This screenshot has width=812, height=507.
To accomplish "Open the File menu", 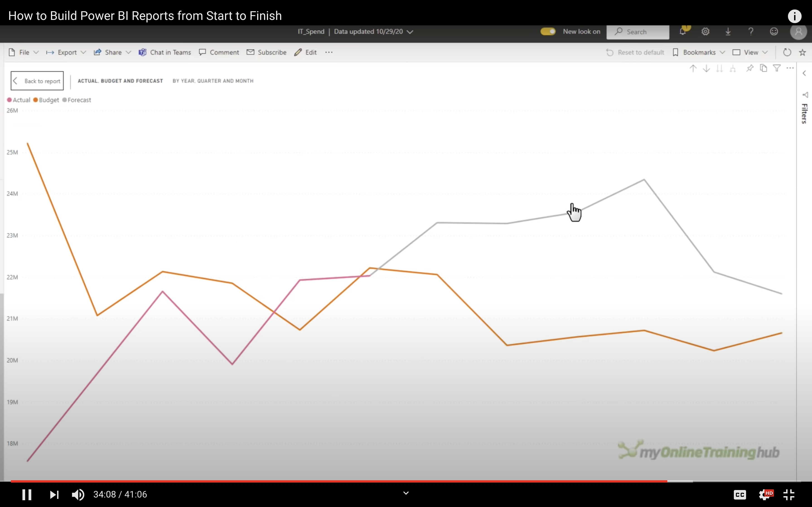I will click(24, 52).
